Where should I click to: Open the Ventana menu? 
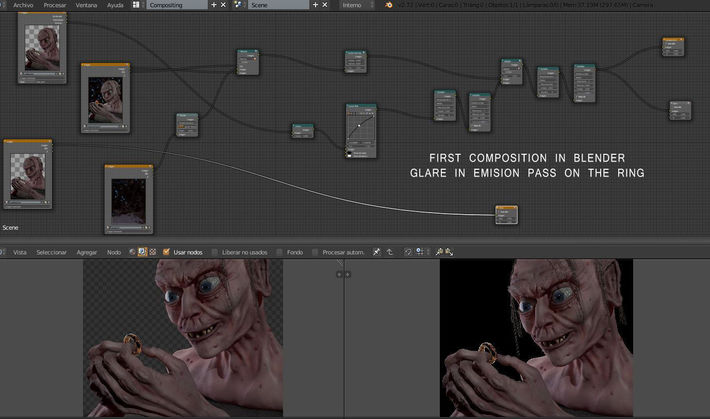pos(86,5)
